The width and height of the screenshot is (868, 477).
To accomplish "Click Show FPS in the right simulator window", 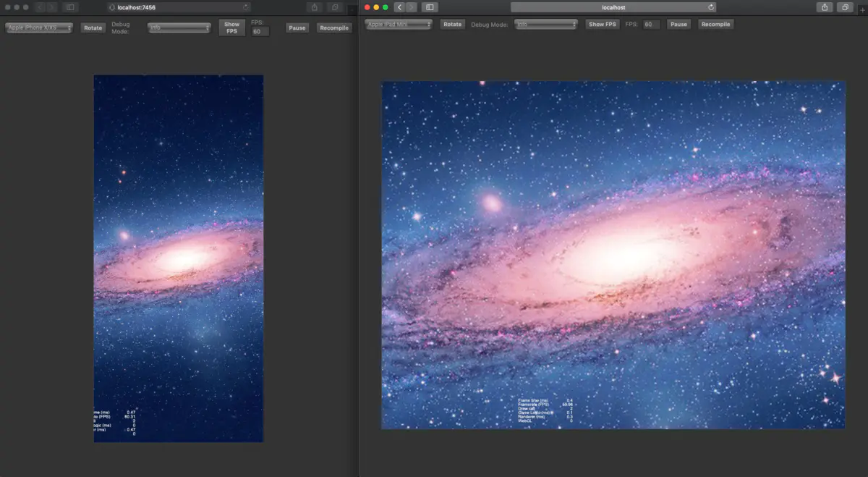I will [x=603, y=24].
